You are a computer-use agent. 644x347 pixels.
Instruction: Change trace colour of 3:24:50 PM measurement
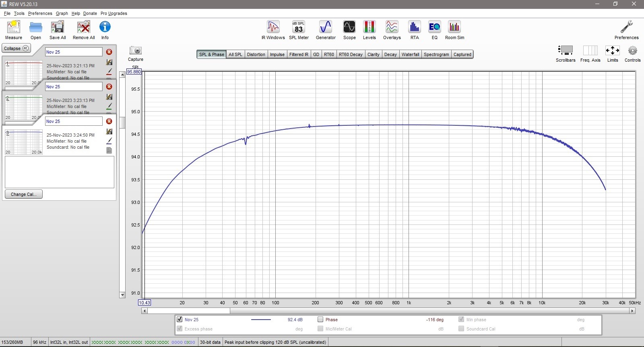point(109,141)
